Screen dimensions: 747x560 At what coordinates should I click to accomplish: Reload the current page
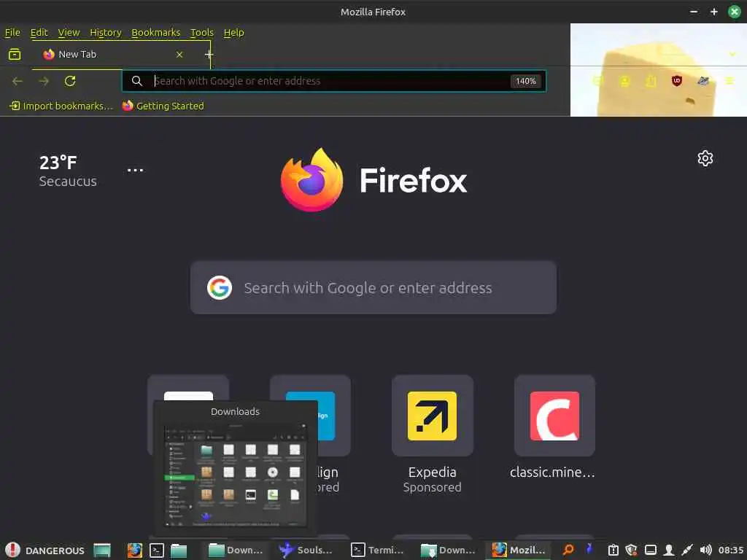(x=70, y=81)
